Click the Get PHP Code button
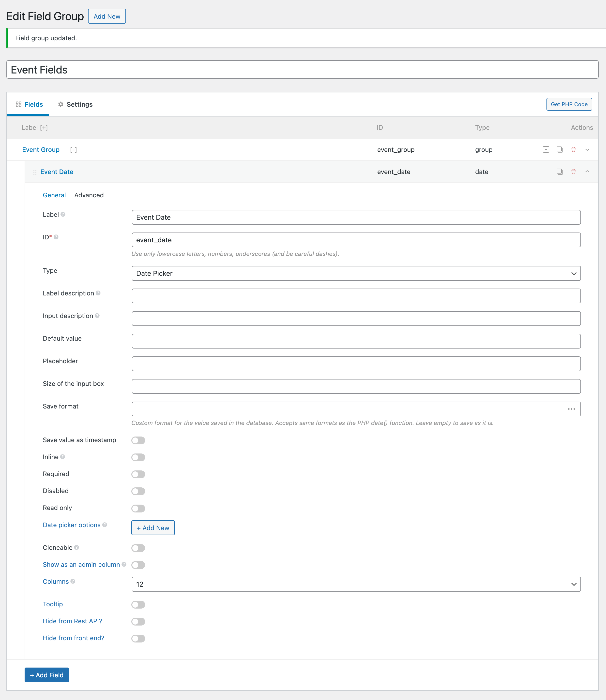Screen dimensions: 606x700 point(569,104)
